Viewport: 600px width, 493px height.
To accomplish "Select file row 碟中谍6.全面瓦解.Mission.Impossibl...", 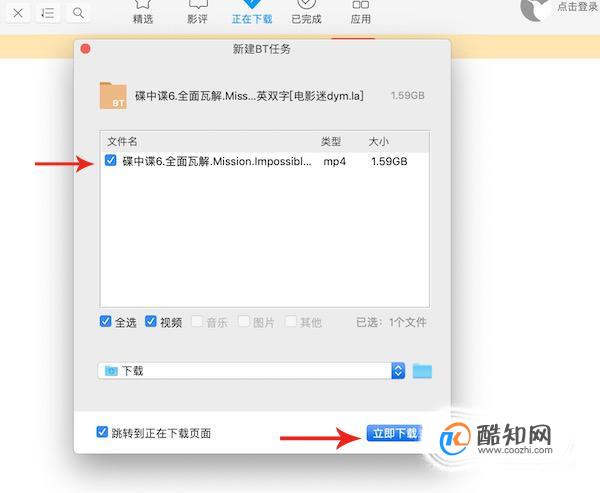I will click(264, 161).
